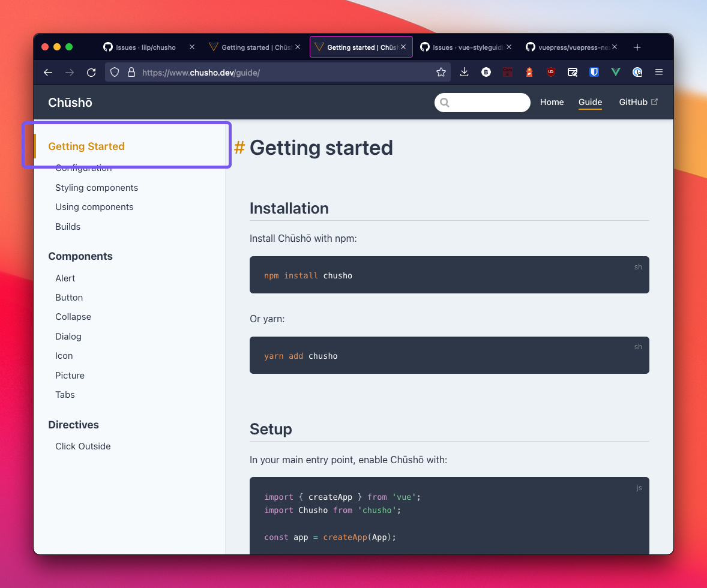Expand the Components section in the sidebar
Image resolution: width=707 pixels, height=588 pixels.
80,256
